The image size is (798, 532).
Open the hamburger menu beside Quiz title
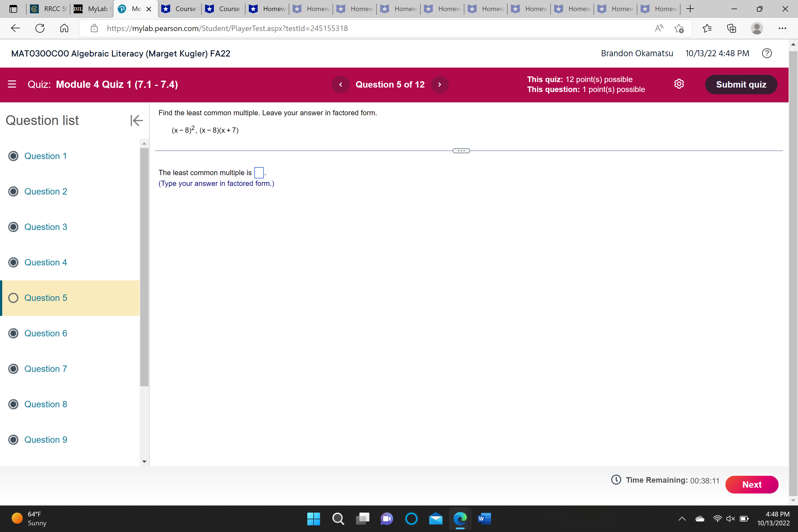click(x=12, y=84)
